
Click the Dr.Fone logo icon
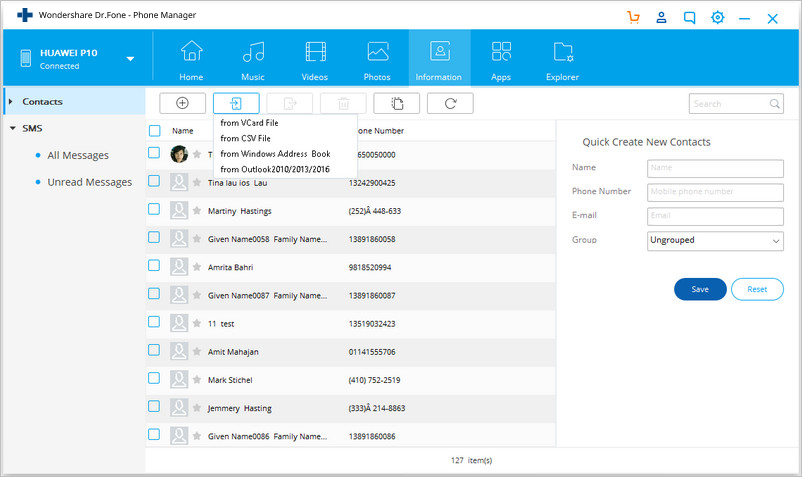coord(25,15)
